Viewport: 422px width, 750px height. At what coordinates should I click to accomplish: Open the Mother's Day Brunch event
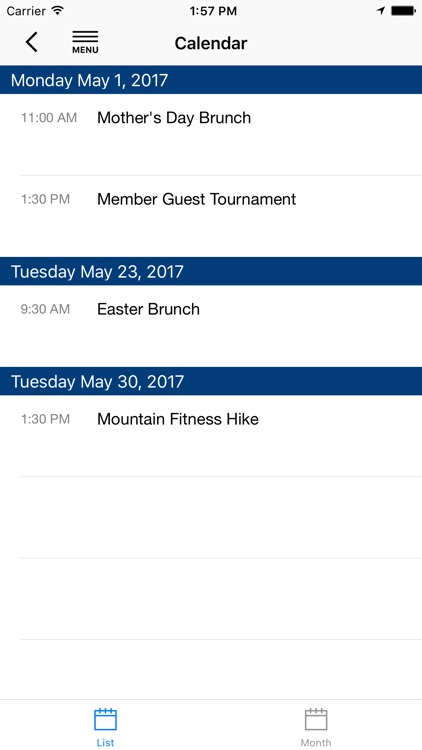pos(211,134)
